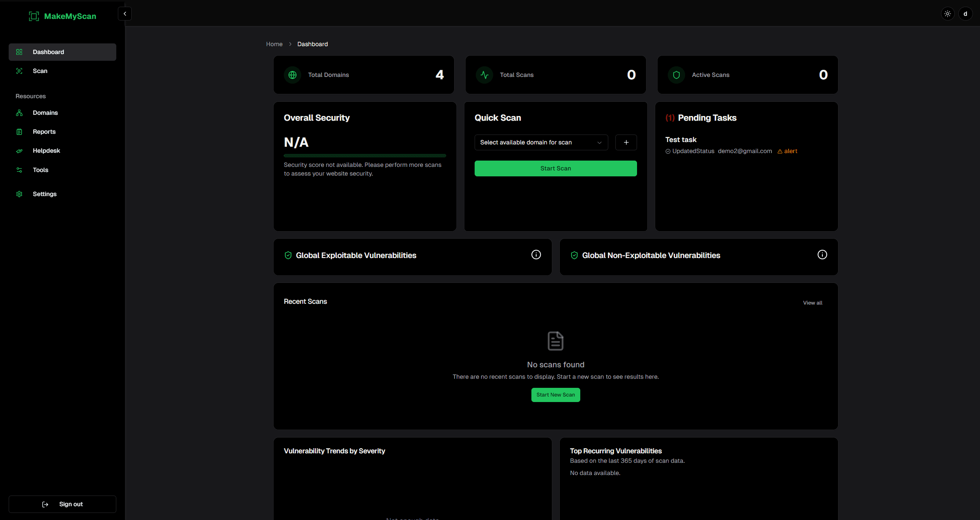The image size is (980, 520).
Task: Click the 'Top Recurring Vulnerabilities' heading
Action: pos(616,451)
